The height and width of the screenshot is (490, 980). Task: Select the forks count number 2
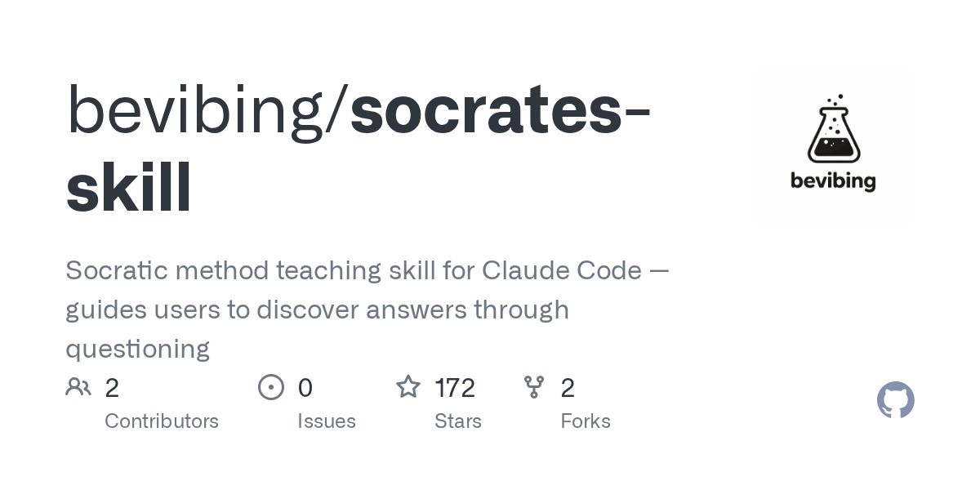pos(568,388)
